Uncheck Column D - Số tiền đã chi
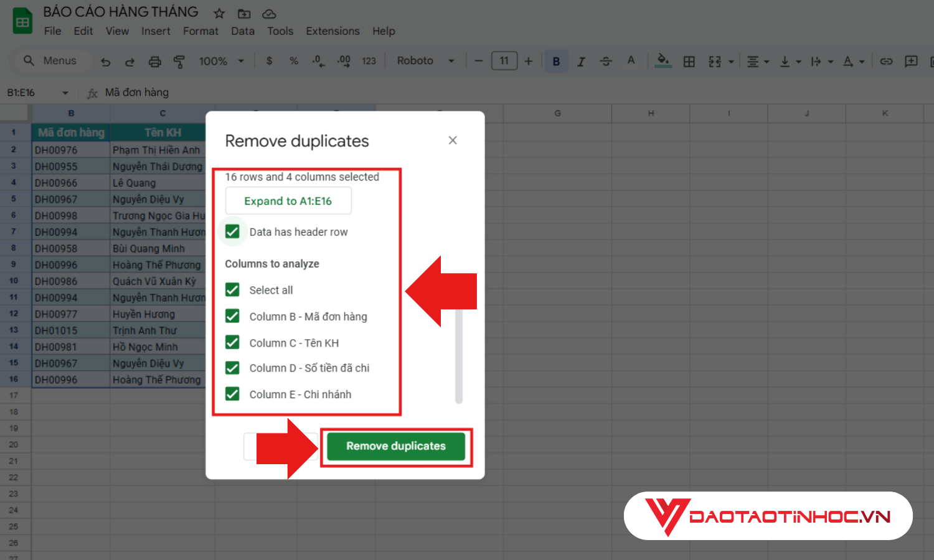The image size is (934, 560). 233,368
